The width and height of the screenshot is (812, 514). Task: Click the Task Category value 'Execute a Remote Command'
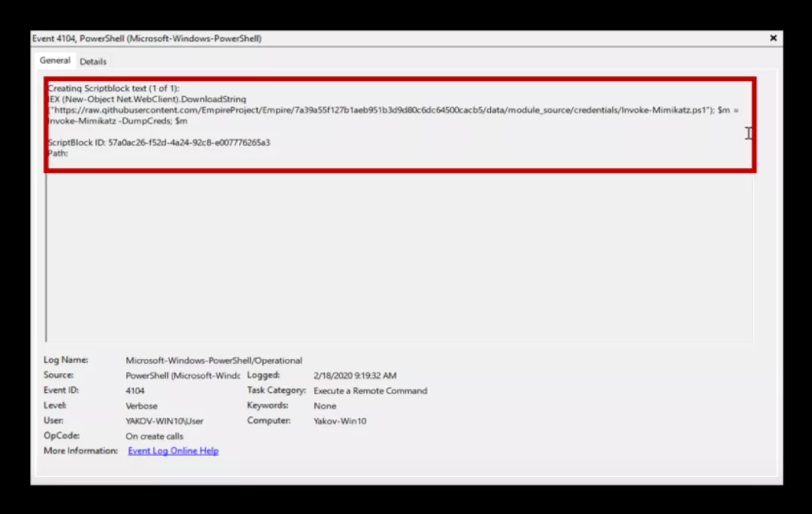click(370, 391)
